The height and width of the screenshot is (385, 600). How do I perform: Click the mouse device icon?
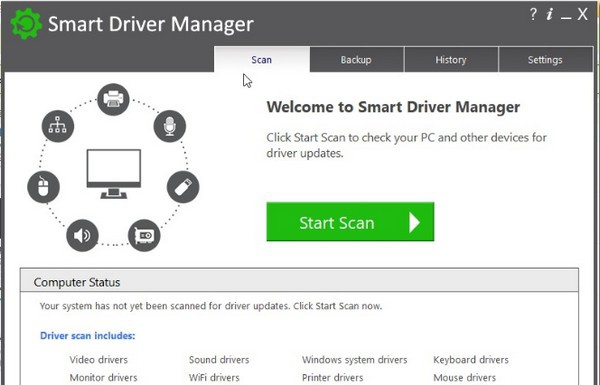click(43, 187)
